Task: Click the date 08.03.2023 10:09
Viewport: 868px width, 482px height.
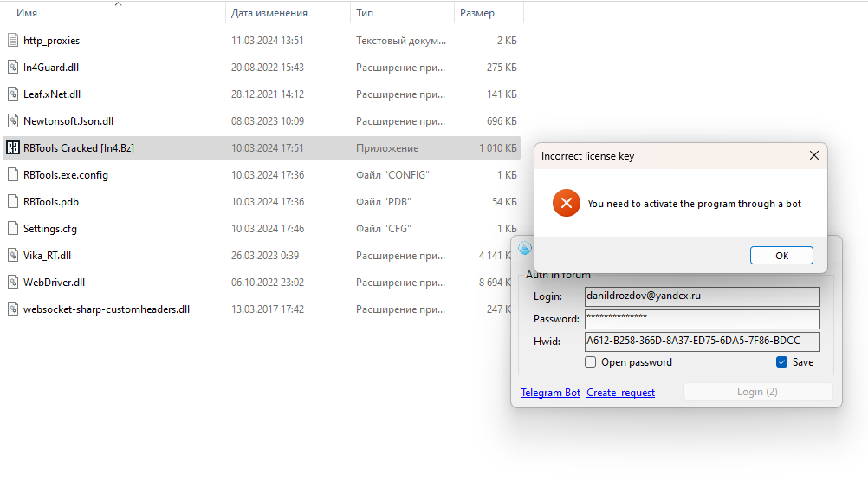Action: pyautogui.click(x=268, y=120)
